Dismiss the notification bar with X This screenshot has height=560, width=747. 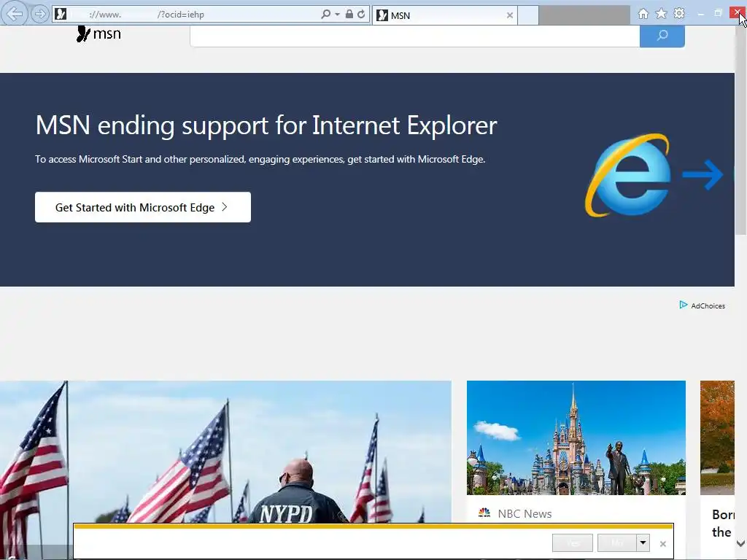662,543
